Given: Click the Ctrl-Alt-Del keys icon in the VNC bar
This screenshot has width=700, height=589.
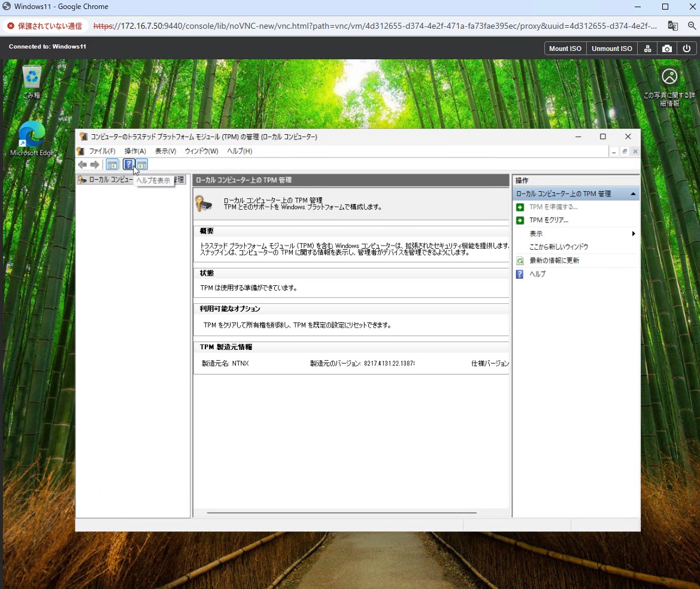Looking at the screenshot, I should pyautogui.click(x=647, y=49).
